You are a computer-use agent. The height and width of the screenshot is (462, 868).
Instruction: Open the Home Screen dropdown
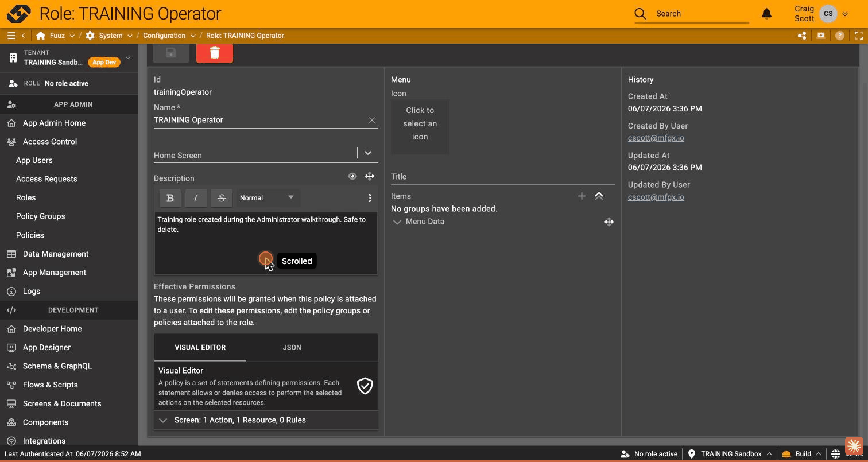click(368, 153)
